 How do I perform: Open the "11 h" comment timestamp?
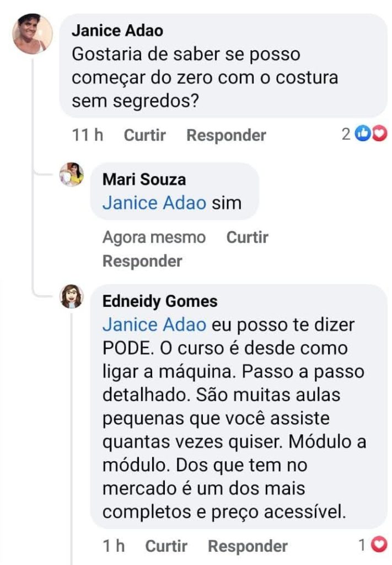pyautogui.click(x=88, y=135)
